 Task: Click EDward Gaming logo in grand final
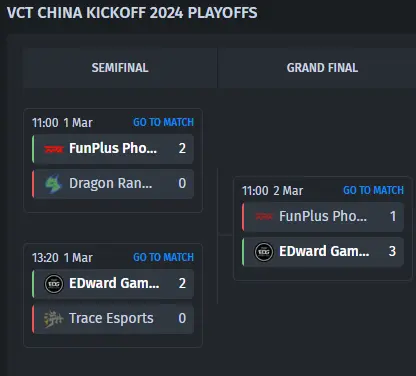click(264, 252)
